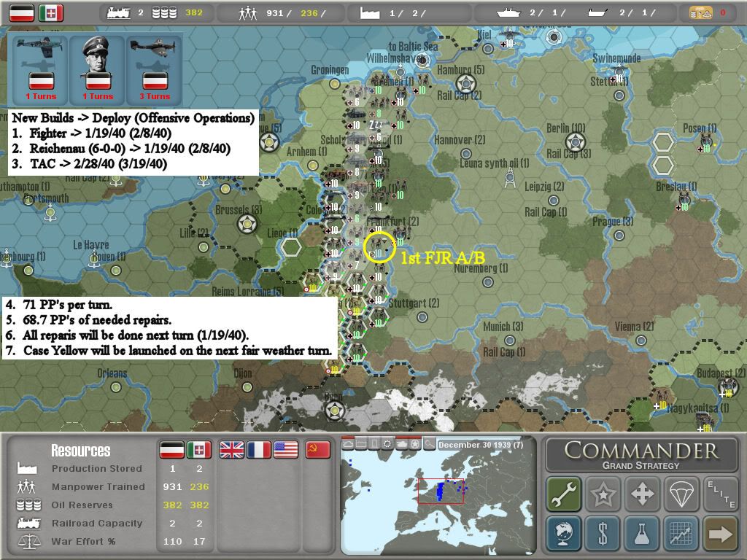Screen dimensions: 747x560
Task: Click the railroad locomotive icon in top bar
Action: [119, 13]
